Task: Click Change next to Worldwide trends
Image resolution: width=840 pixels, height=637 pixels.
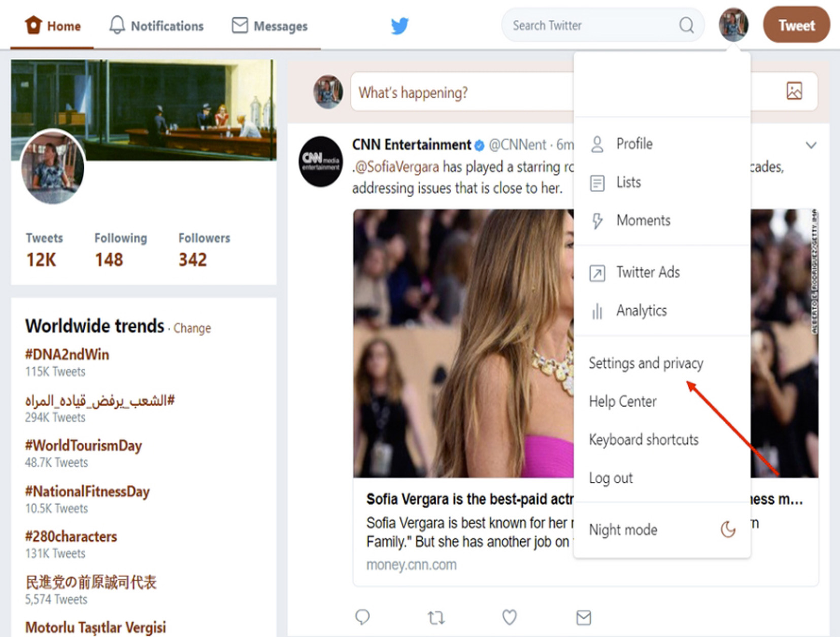Action: coord(192,328)
